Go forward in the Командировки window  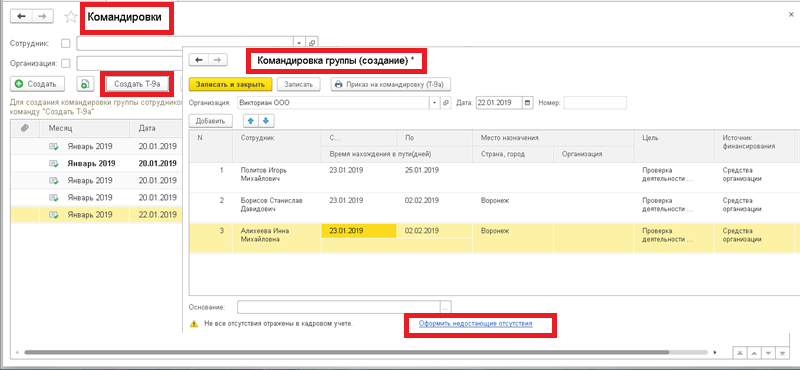[43, 16]
